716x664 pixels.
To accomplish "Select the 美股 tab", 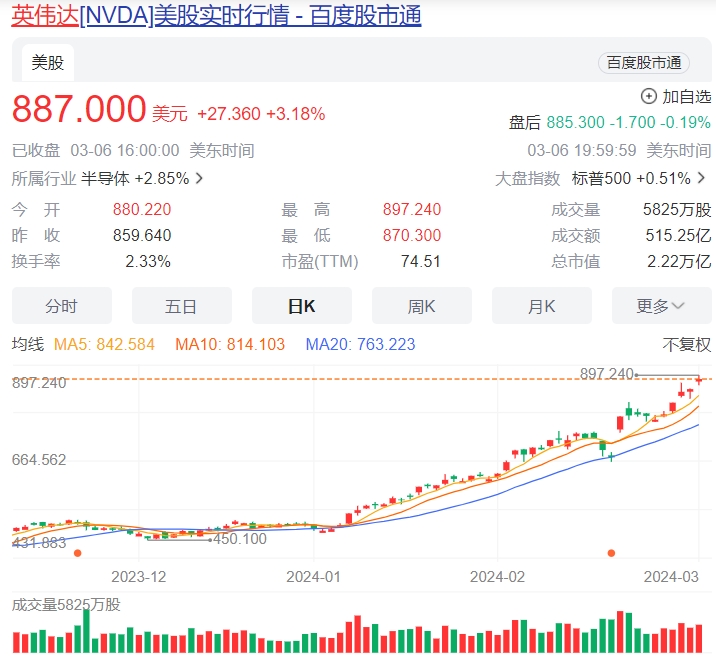I will click(47, 63).
